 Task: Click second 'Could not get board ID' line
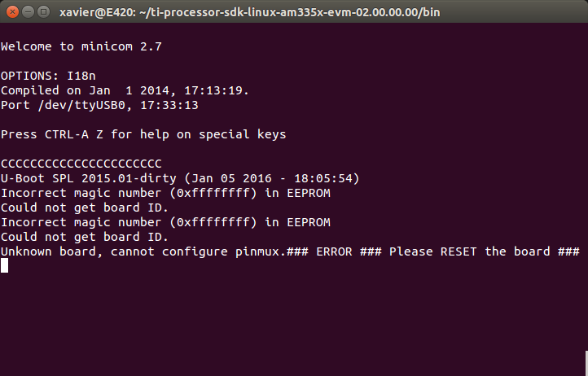85,237
